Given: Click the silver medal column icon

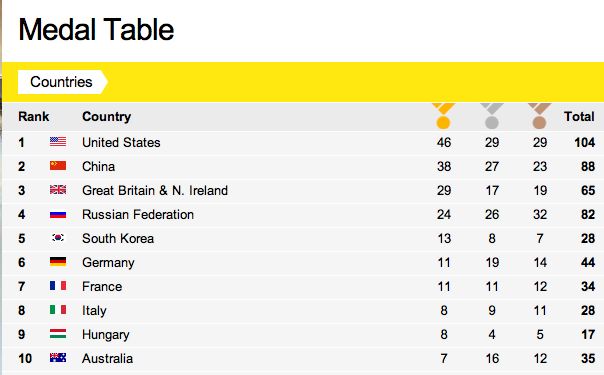Looking at the screenshot, I should point(492,116).
